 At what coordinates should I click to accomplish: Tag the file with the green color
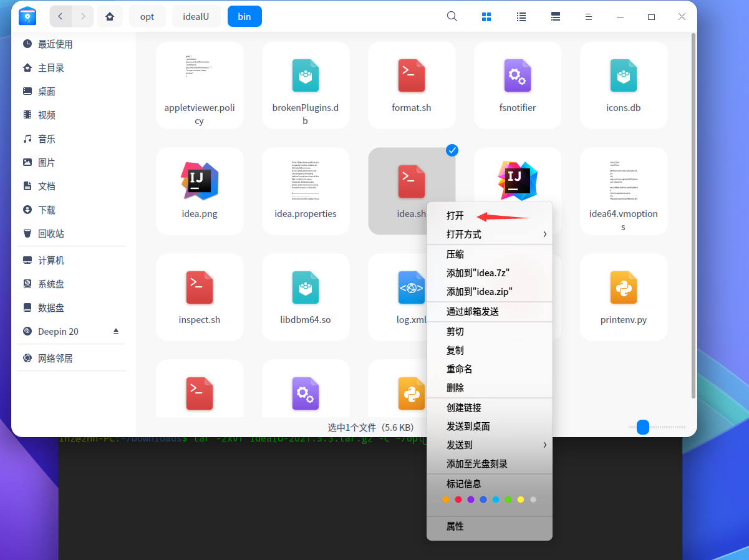(508, 500)
